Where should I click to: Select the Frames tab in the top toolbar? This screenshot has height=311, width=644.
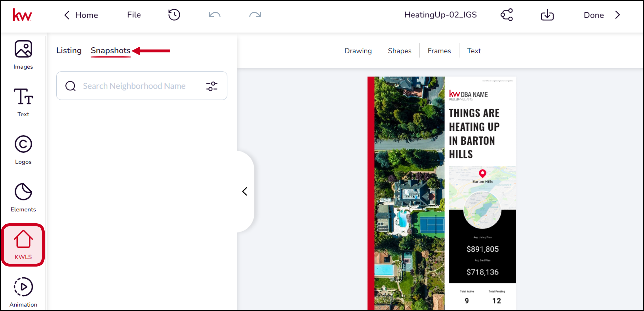[439, 51]
